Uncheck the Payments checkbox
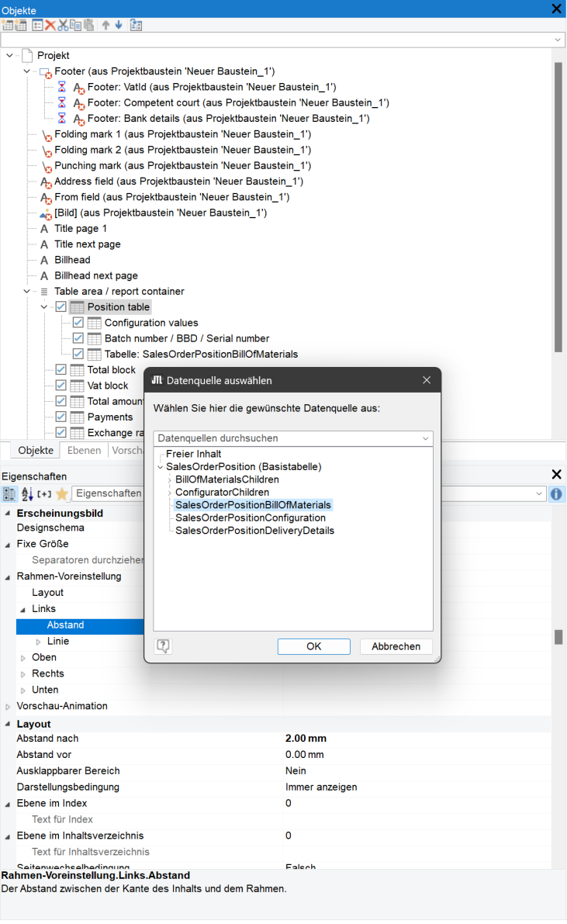 (61, 417)
